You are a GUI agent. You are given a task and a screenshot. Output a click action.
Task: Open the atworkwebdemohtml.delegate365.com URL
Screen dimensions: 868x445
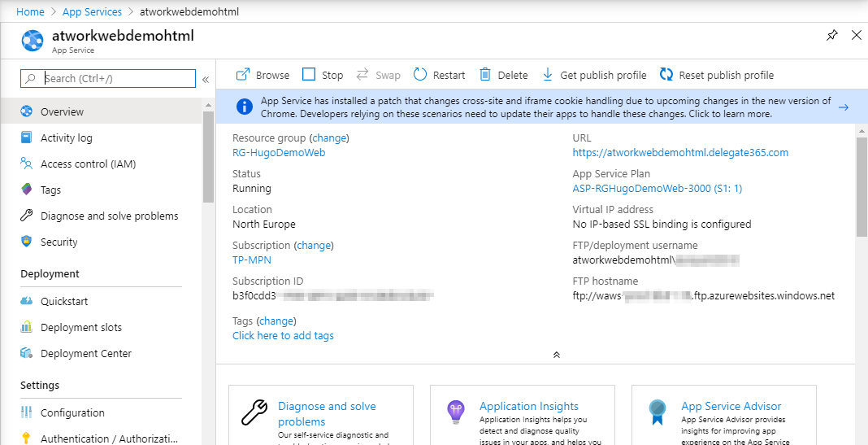680,153
